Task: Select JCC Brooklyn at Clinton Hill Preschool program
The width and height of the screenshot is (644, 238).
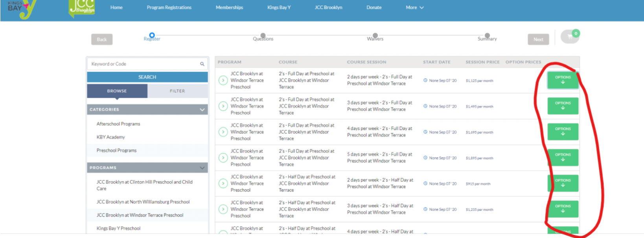Action: 145,185
